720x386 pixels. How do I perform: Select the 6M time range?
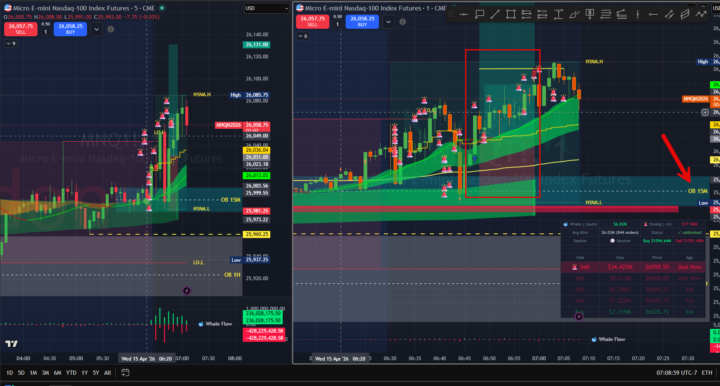click(x=57, y=373)
